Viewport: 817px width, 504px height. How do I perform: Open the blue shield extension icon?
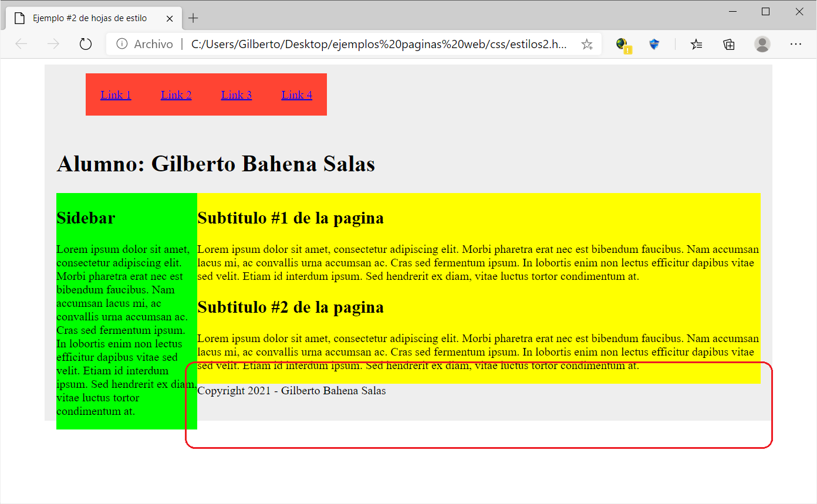click(654, 44)
